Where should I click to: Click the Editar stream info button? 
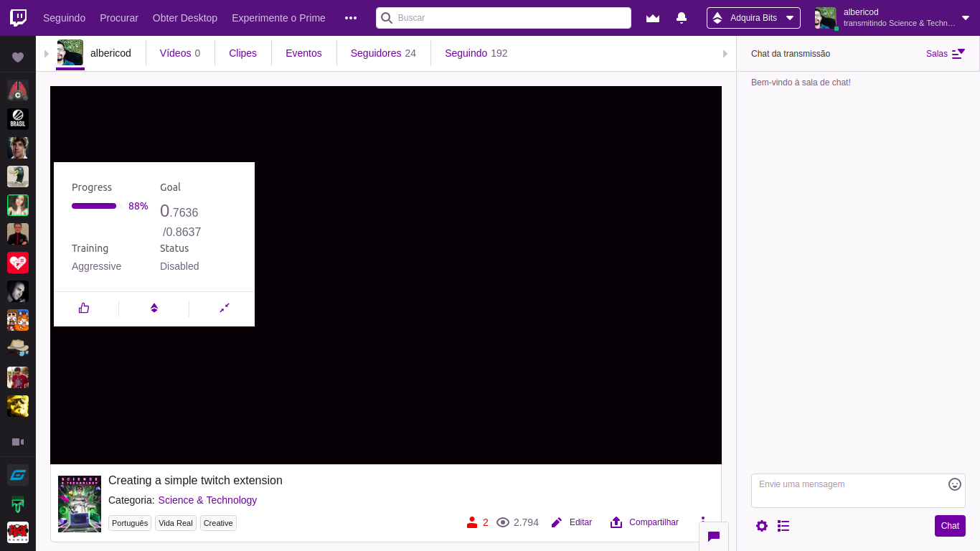572,522
